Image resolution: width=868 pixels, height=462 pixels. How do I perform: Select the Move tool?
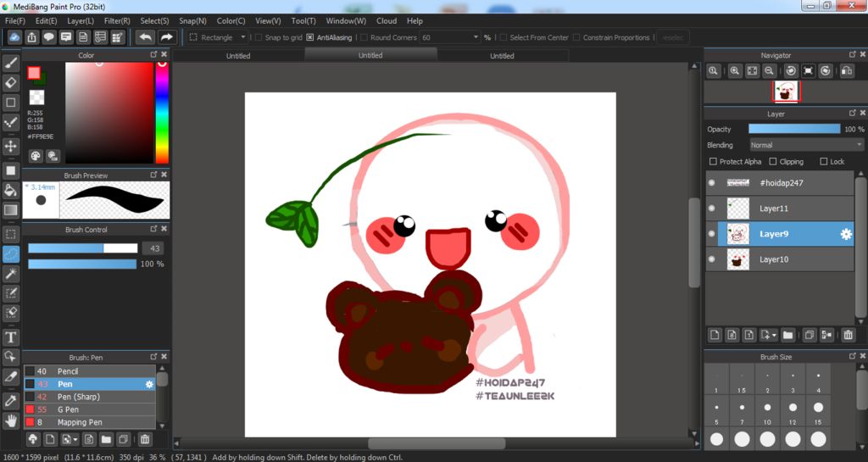coord(11,147)
